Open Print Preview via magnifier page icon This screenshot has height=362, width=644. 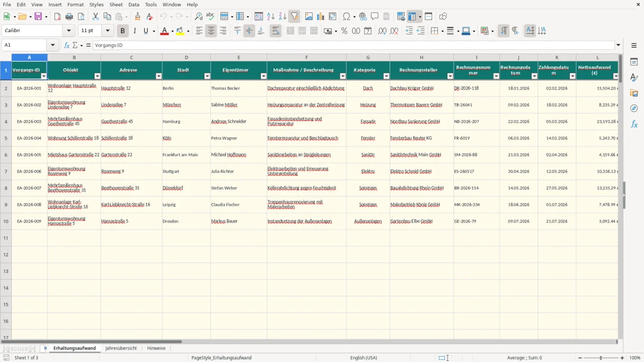pyautogui.click(x=81, y=17)
